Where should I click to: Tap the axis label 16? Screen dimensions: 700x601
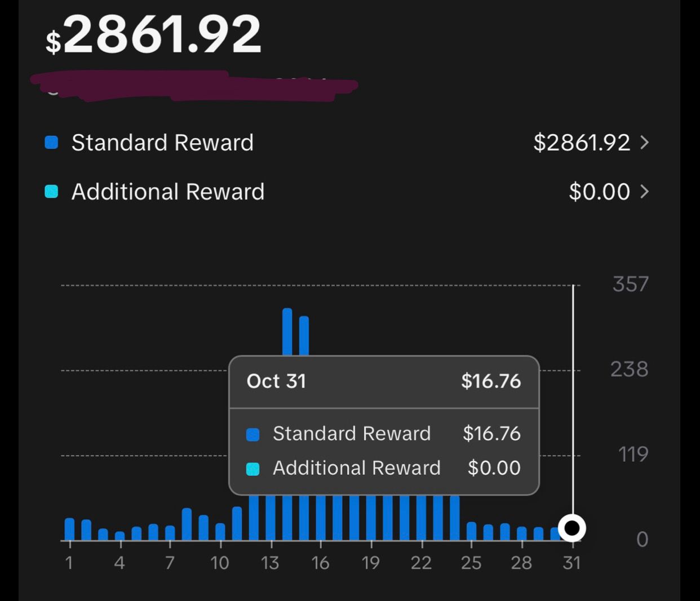(x=320, y=563)
